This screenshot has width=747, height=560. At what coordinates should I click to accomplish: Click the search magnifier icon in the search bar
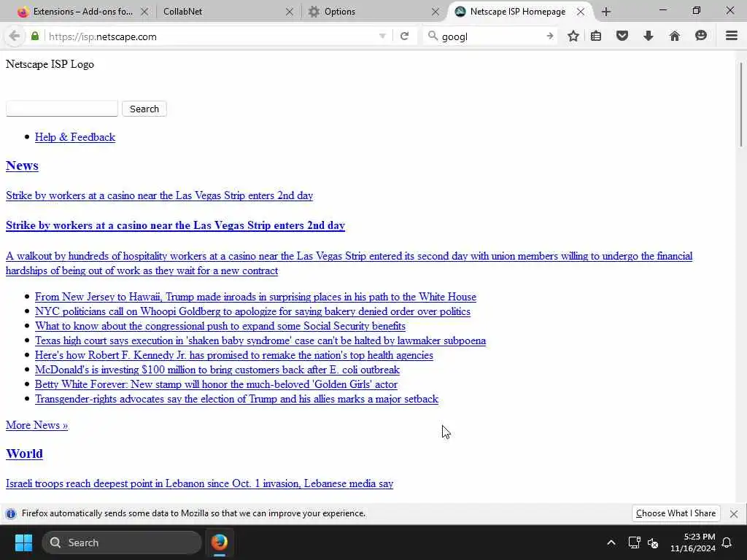click(x=433, y=36)
